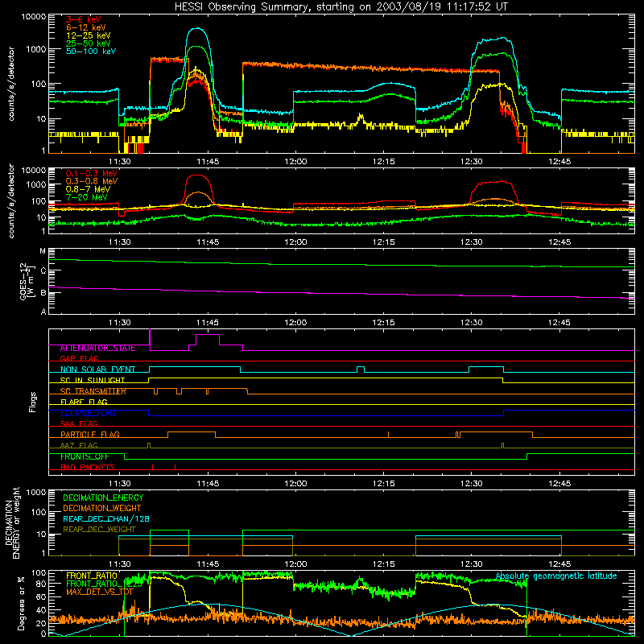The width and height of the screenshot is (644, 644).
Task: Click the green FRONT_RATIO_1225 legend label
Action: pos(104,584)
